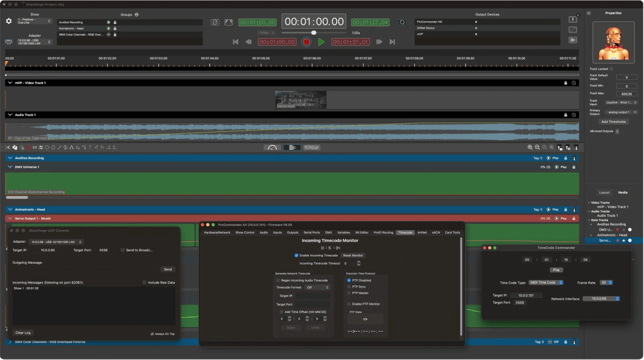The width and height of the screenshot is (644, 360).
Task: Click the fit-to-window icon next to sync
Action: click(x=229, y=22)
